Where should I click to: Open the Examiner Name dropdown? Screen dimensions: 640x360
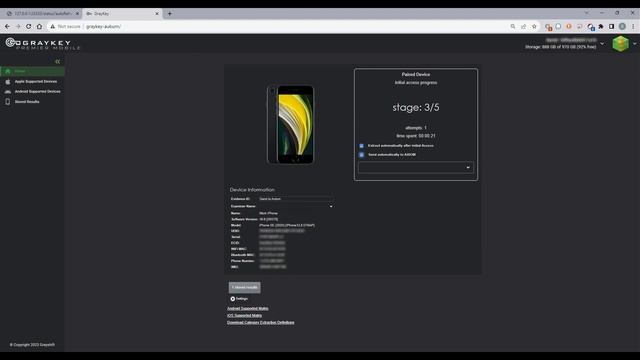coord(296,206)
